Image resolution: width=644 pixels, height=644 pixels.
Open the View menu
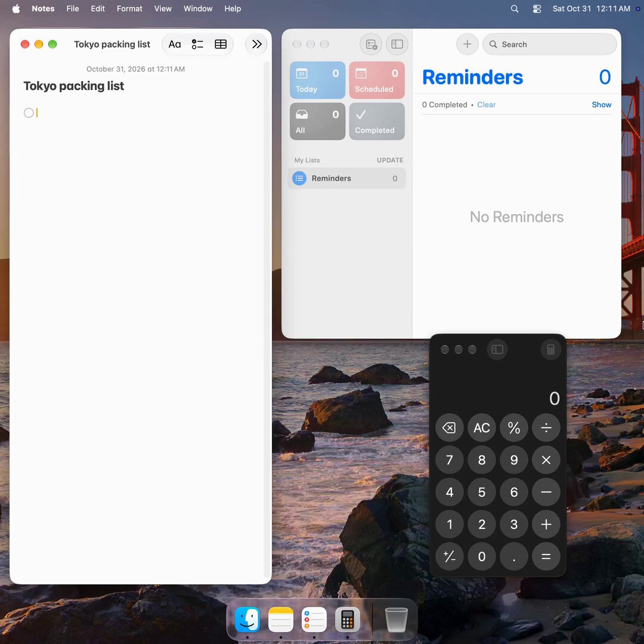coord(163,8)
